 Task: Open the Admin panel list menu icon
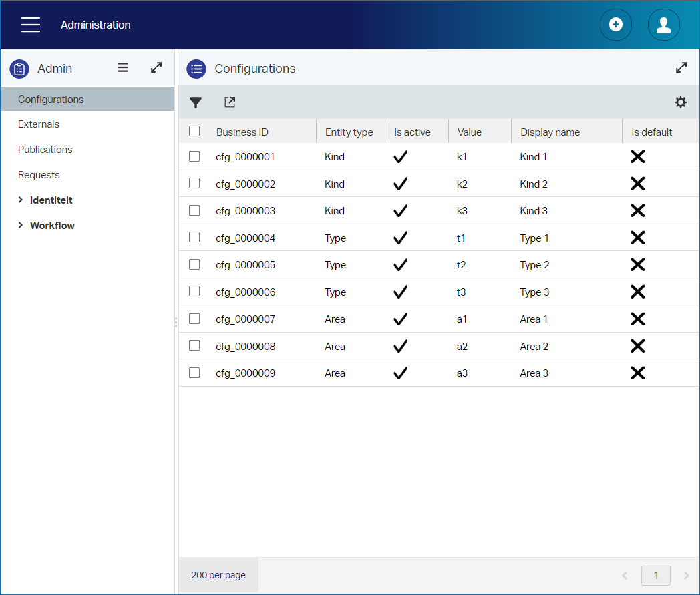(123, 67)
